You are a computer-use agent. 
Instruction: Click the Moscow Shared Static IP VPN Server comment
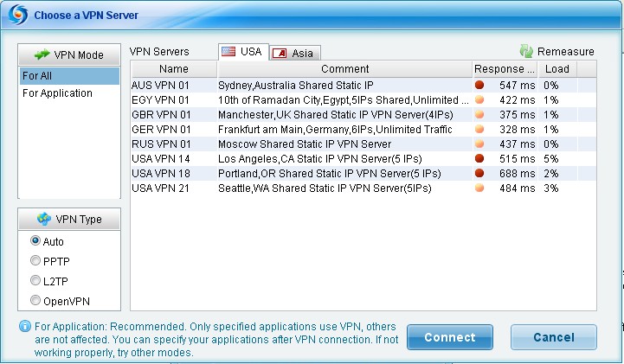[x=305, y=144]
